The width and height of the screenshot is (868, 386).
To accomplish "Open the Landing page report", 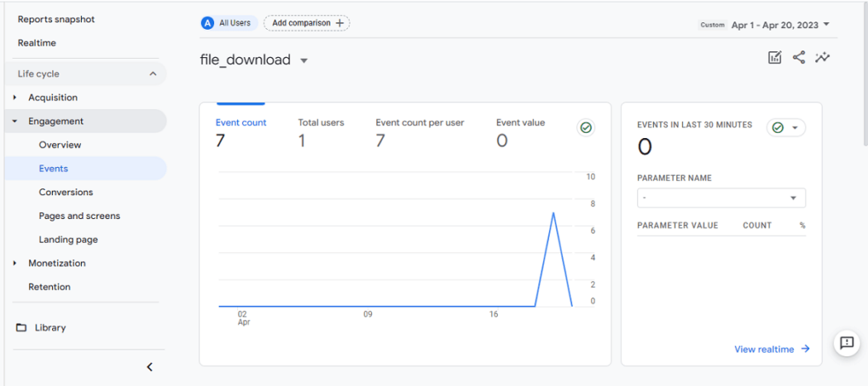I will [x=68, y=240].
